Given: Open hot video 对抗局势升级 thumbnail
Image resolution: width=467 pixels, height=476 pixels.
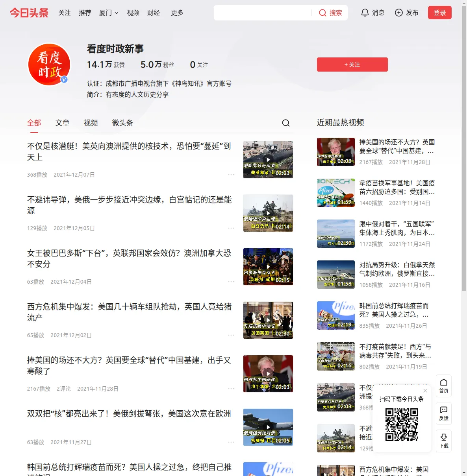Looking at the screenshot, I should (336, 275).
